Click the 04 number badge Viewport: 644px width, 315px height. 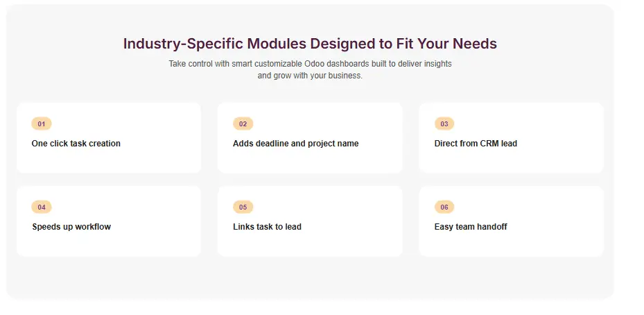pyautogui.click(x=42, y=207)
